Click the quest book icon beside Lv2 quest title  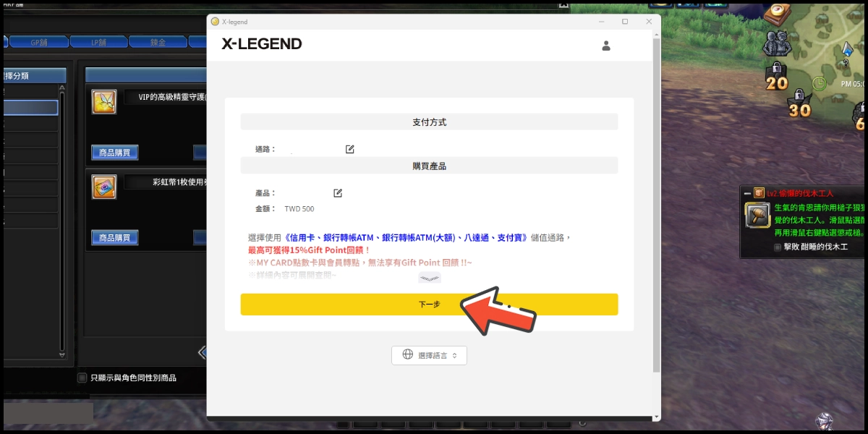759,193
